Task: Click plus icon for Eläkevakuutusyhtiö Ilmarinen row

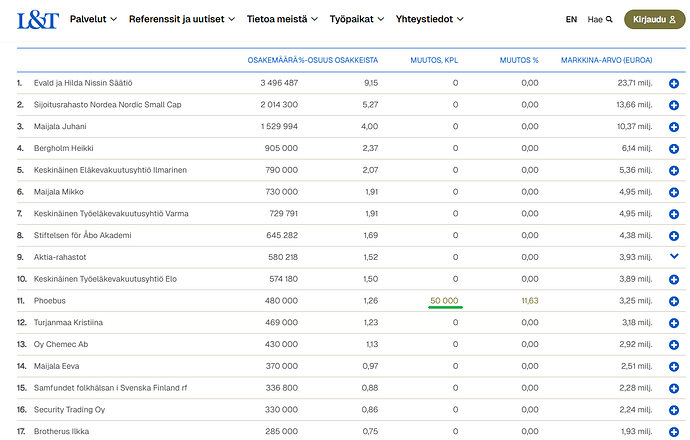Action: 674,170
